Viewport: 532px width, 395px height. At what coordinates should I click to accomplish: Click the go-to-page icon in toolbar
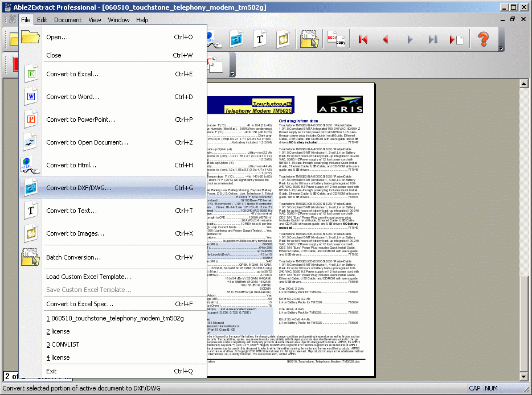[456, 39]
